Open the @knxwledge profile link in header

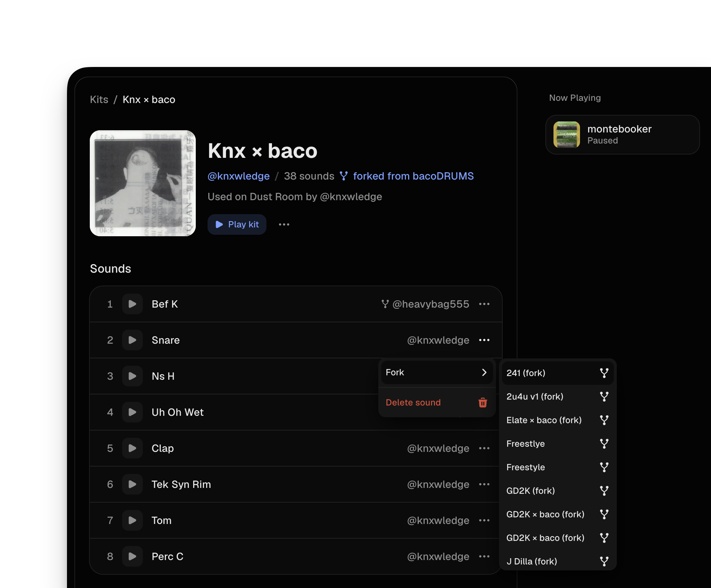coord(238,176)
